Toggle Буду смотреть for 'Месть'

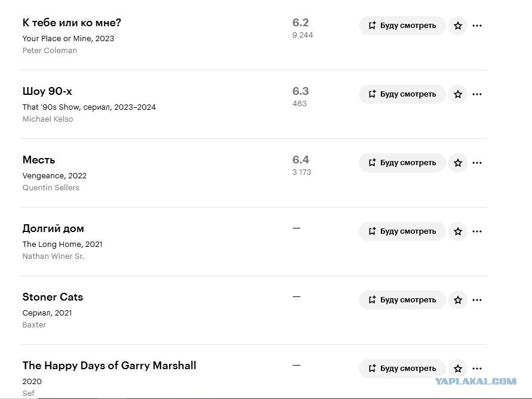pyautogui.click(x=402, y=163)
